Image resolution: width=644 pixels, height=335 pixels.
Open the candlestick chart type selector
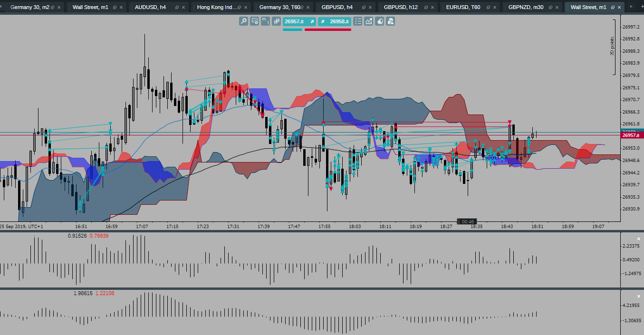pos(276,21)
